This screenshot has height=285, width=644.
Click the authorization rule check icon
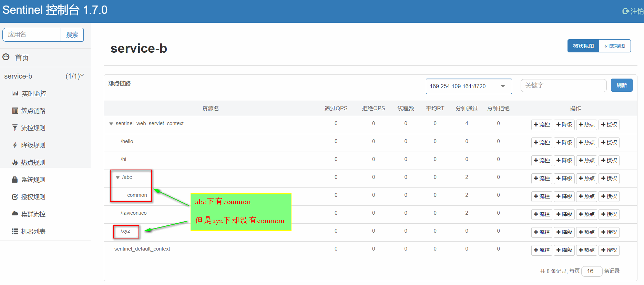tap(15, 197)
